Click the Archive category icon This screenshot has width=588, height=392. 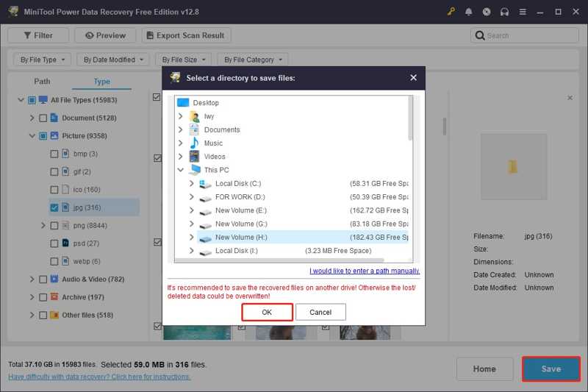[54, 296]
